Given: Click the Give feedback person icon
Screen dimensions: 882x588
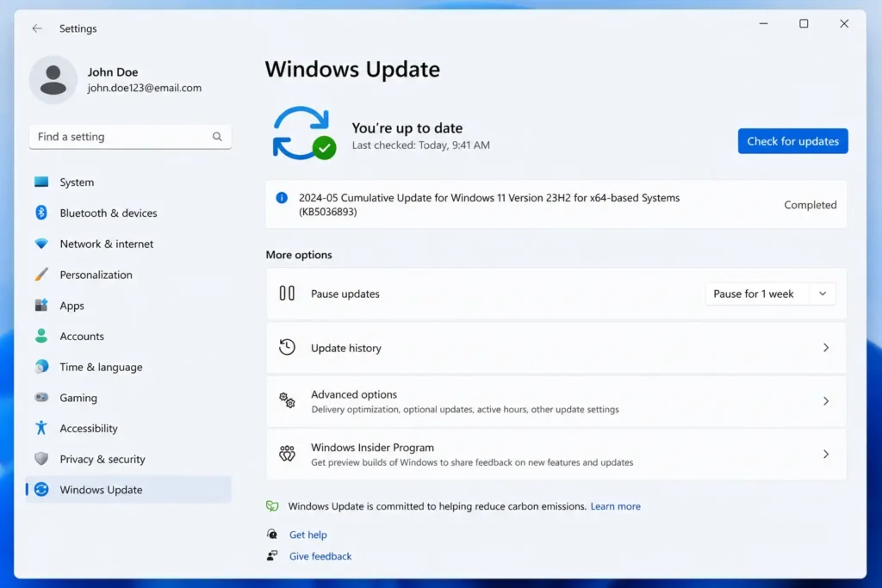Looking at the screenshot, I should 272,555.
